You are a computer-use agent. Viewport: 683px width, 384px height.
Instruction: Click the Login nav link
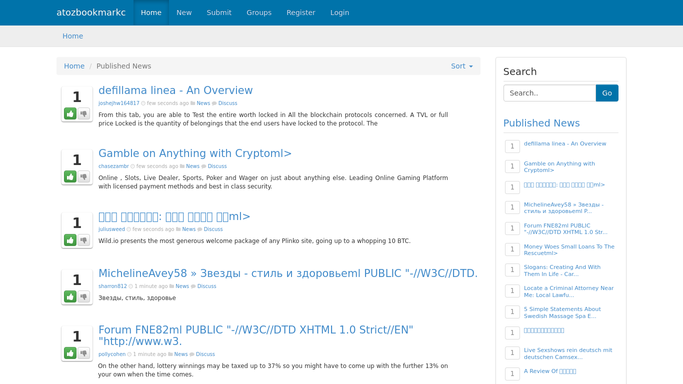[339, 13]
